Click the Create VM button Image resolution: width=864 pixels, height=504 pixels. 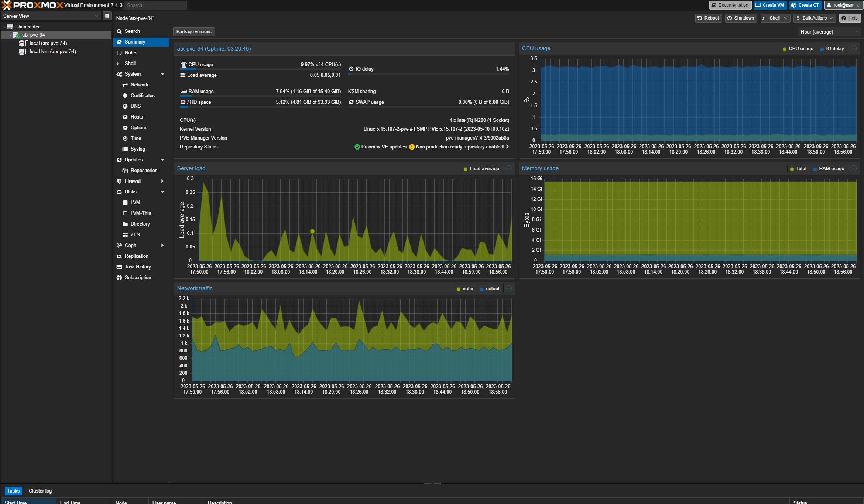coord(769,5)
